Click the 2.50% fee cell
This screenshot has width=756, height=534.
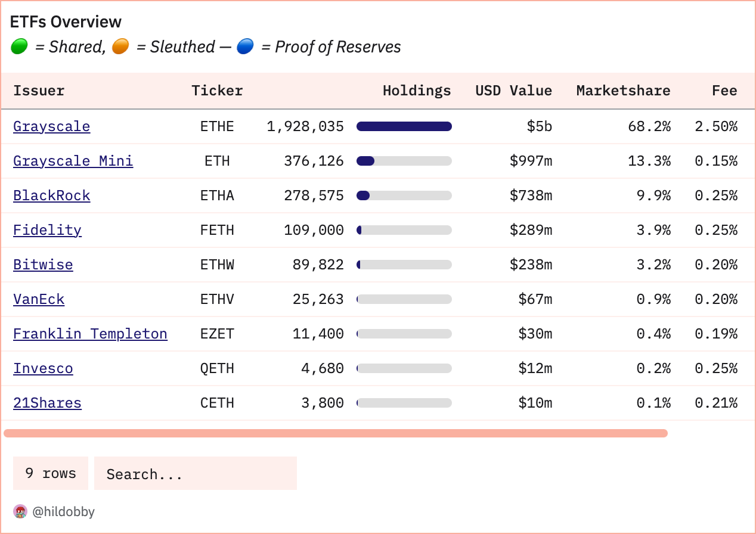tap(716, 126)
